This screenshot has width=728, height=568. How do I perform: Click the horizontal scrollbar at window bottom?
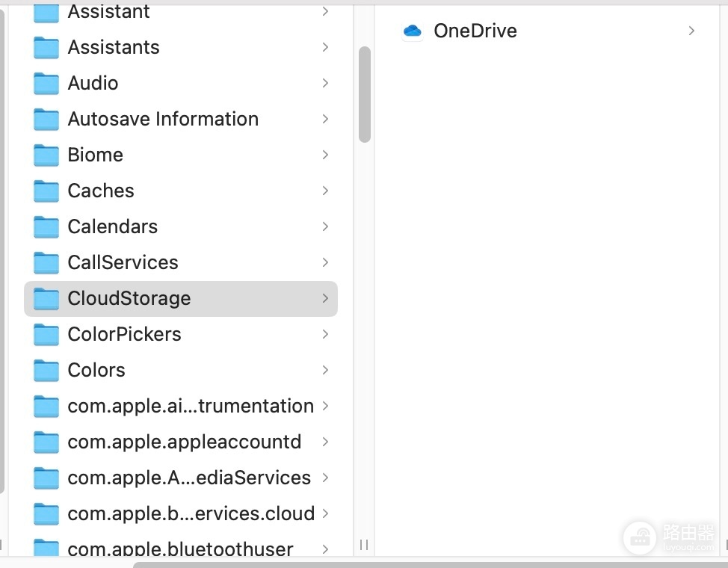pos(431,565)
